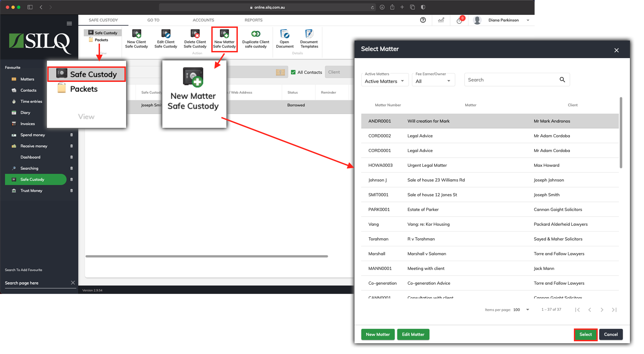The height and width of the screenshot is (354, 644).
Task: Switch to the ACCOUNTS tab
Action: (x=203, y=20)
